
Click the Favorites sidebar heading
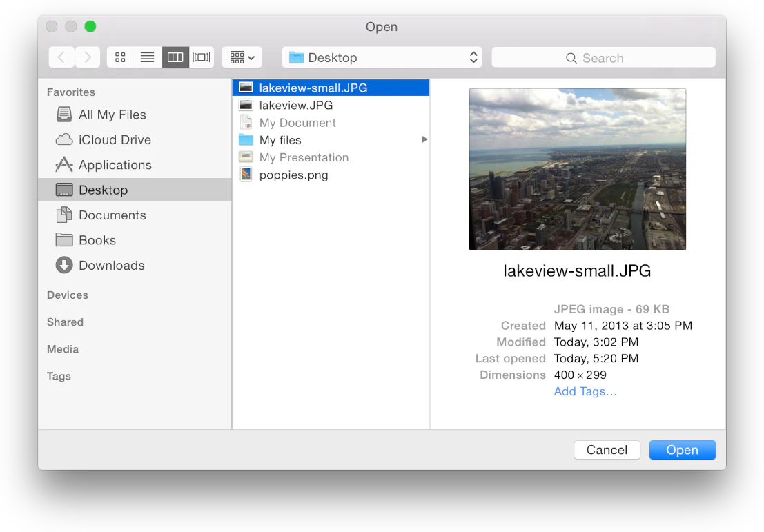tap(70, 92)
